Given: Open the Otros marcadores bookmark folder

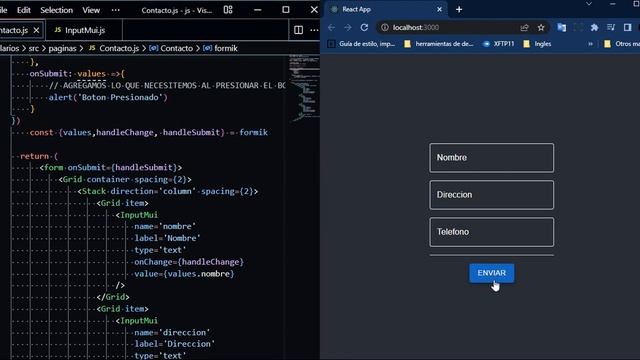Looking at the screenshot, I should click(622, 44).
